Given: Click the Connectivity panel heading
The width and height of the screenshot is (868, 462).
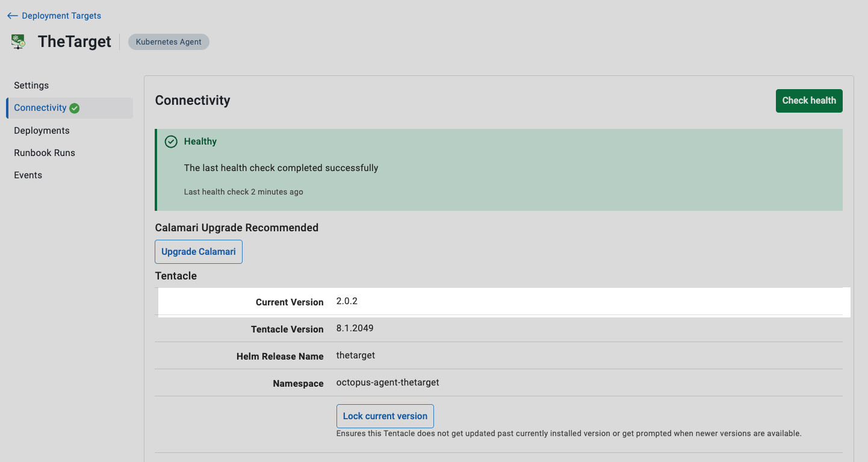Looking at the screenshot, I should click(x=193, y=101).
